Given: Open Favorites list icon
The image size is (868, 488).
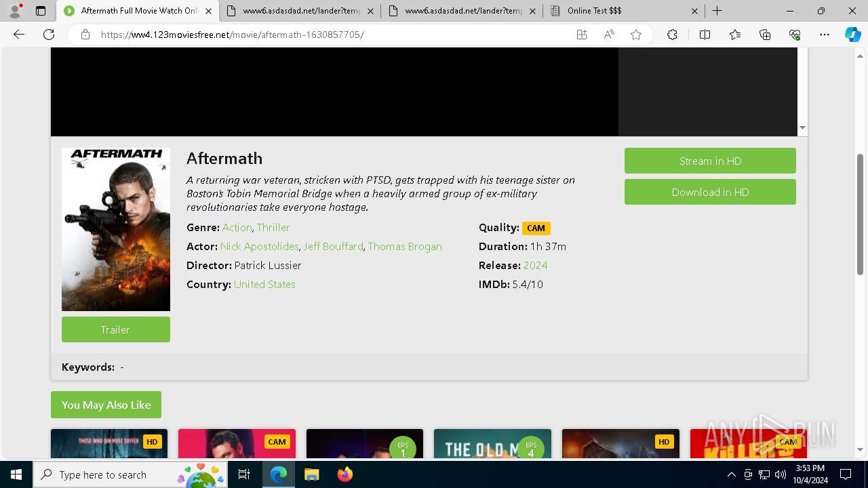Looking at the screenshot, I should point(735,35).
